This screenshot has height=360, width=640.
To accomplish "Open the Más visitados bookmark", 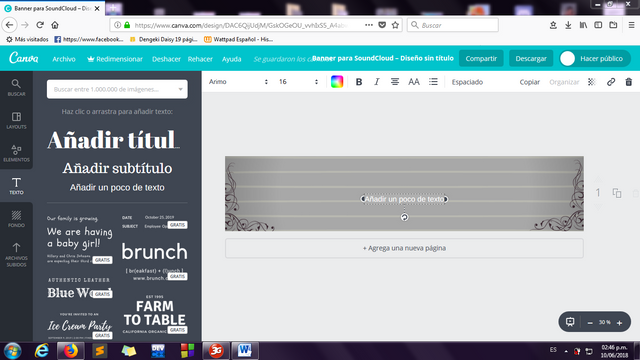I will pyautogui.click(x=27, y=39).
